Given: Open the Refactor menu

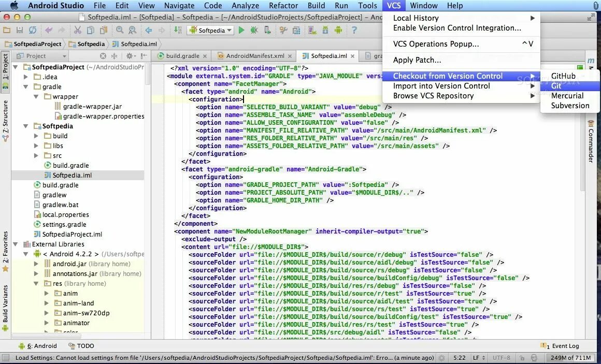Looking at the screenshot, I should (283, 6).
